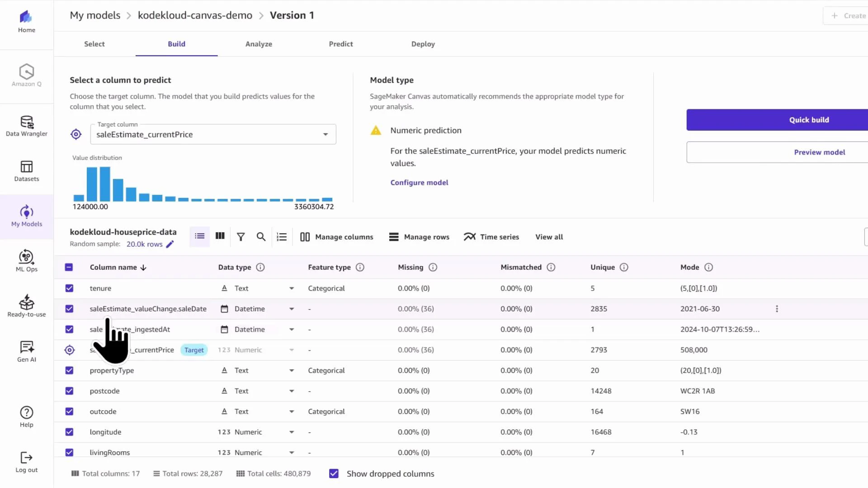The height and width of the screenshot is (488, 868).
Task: Uncheck the tenure column row
Action: point(69,288)
